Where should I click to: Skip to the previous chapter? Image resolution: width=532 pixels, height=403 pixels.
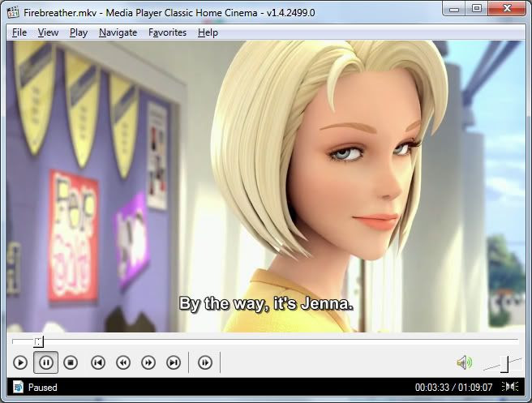pyautogui.click(x=98, y=362)
